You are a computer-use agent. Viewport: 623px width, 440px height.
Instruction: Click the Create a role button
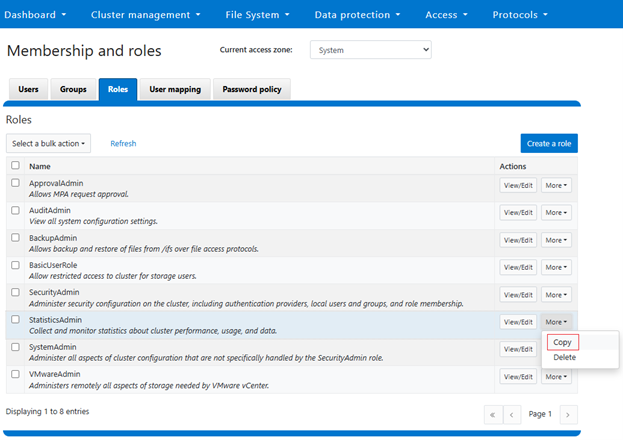(x=549, y=143)
